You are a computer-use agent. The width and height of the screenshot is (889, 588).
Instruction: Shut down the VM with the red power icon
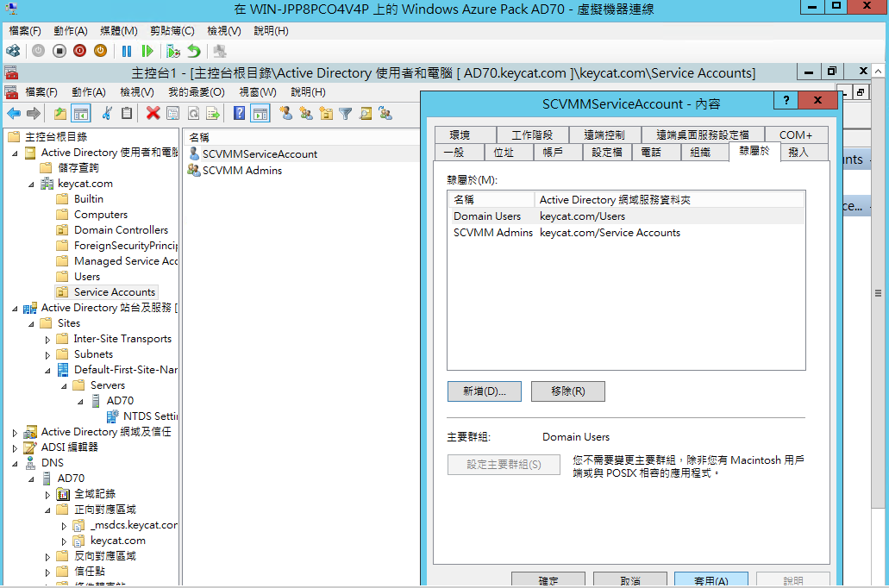tap(80, 51)
